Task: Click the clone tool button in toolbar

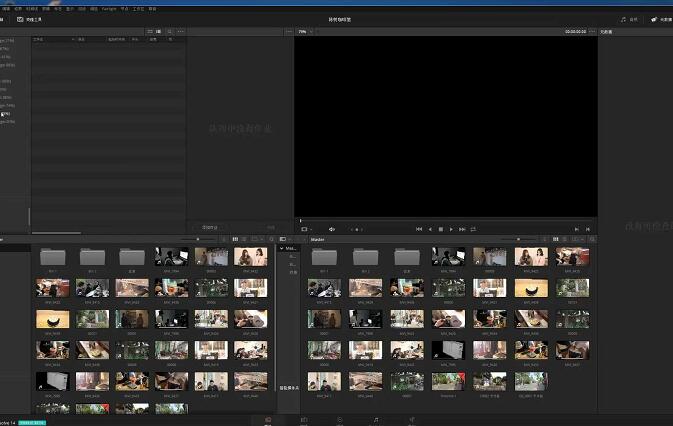Action: pyautogui.click(x=29, y=20)
